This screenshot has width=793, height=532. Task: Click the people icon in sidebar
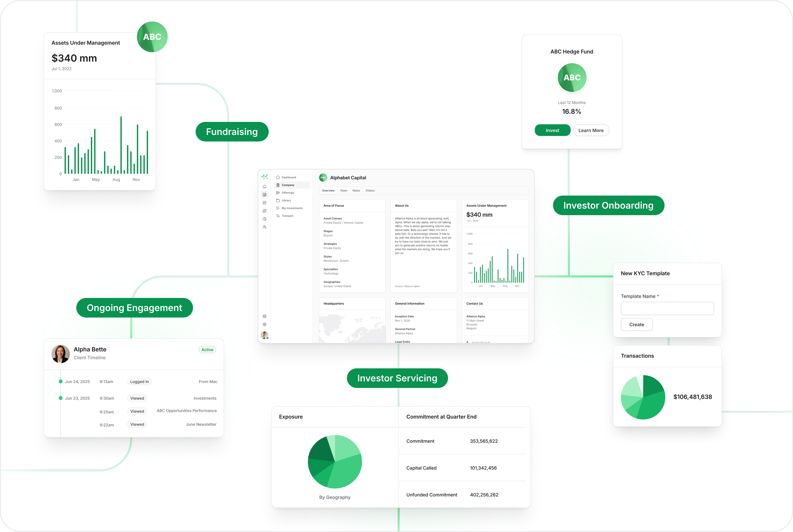(264, 227)
